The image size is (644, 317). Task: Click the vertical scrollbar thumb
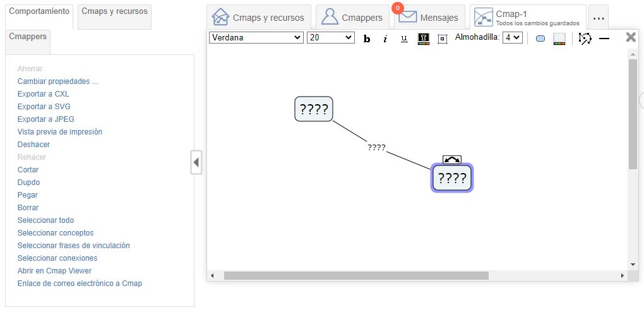point(633,114)
